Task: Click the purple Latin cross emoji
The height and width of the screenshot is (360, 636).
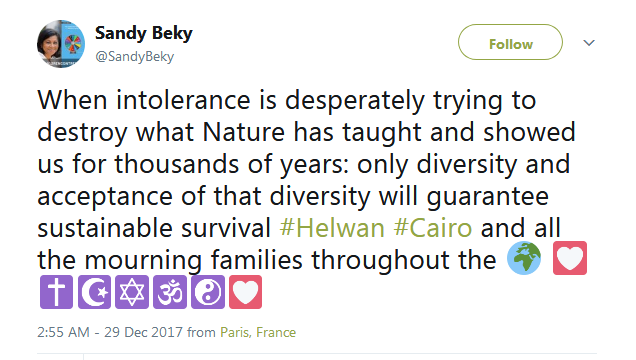Action: 56,292
